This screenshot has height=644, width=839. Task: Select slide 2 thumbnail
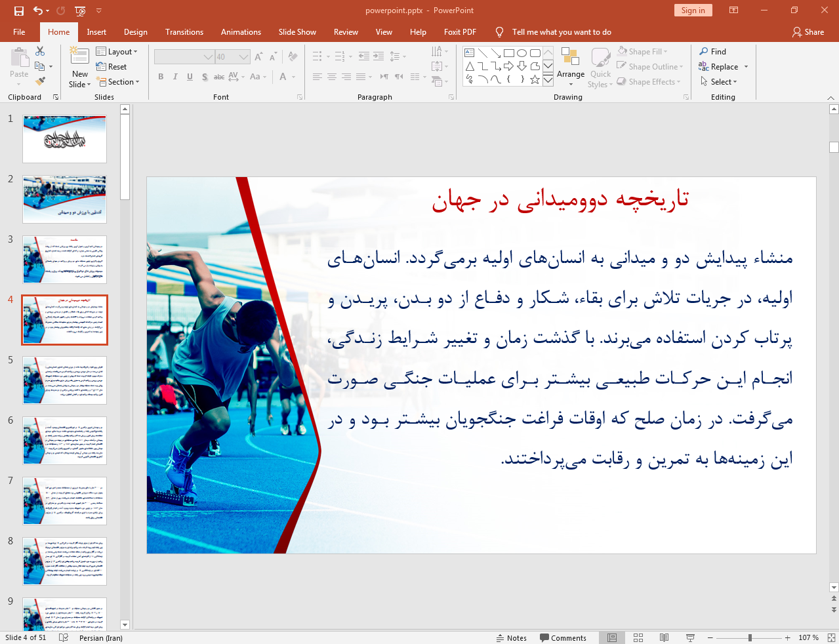[x=64, y=199]
